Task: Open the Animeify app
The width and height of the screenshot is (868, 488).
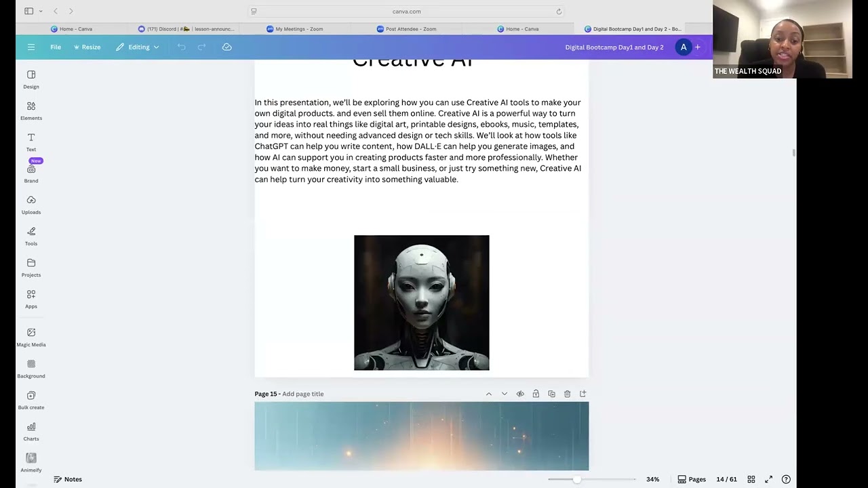Action: click(31, 463)
